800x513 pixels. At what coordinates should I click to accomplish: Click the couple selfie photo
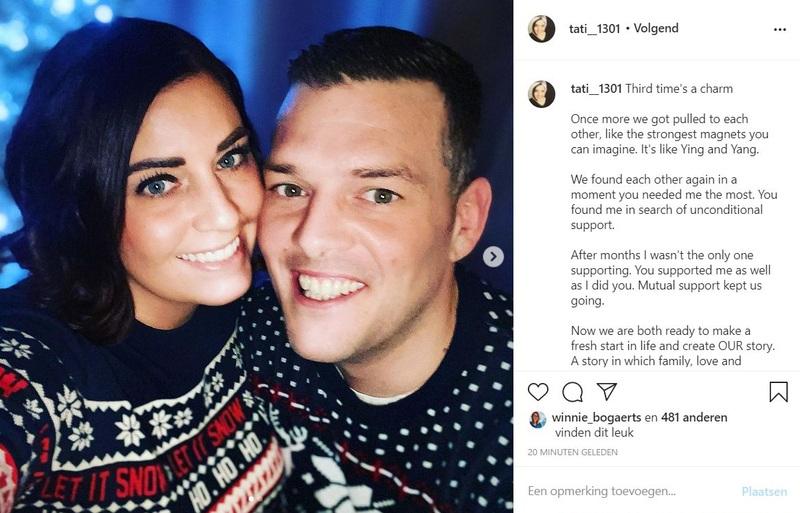pyautogui.click(x=256, y=256)
